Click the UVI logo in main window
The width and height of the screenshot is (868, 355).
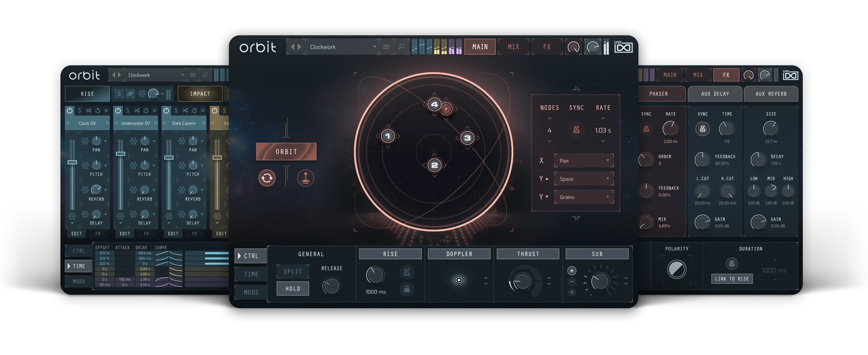tap(623, 47)
